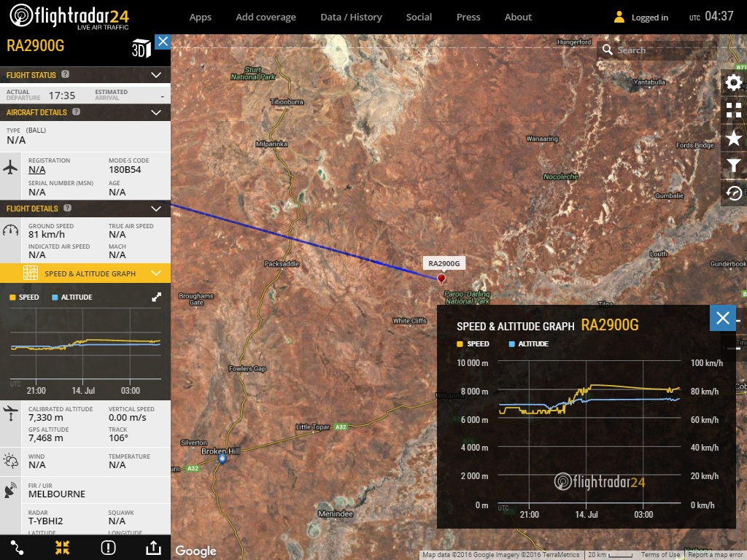Toggle the yellow center-on-aircraft follow icon
This screenshot has height=560, width=747.
[x=63, y=547]
